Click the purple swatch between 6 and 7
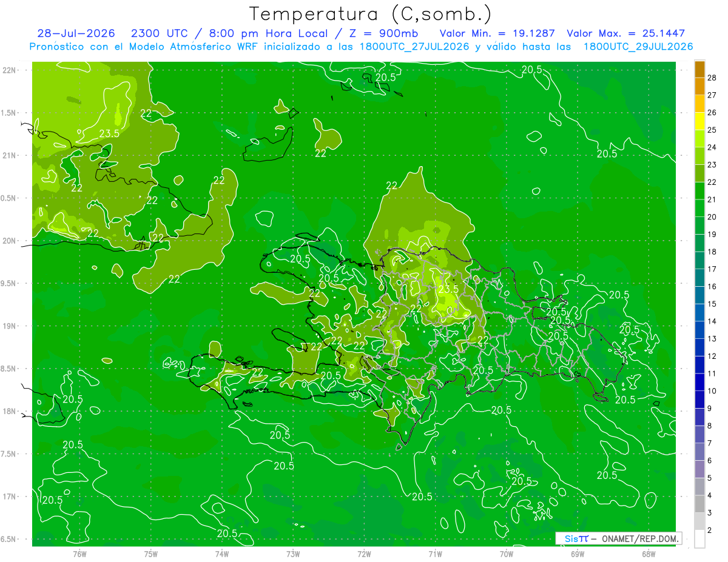728x562 pixels. 699,452
